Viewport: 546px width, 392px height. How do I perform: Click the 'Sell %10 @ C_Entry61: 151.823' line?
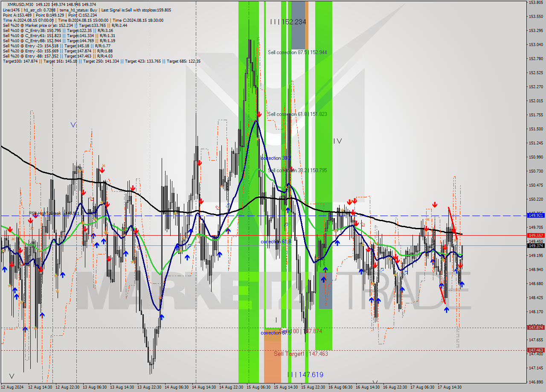pyautogui.click(x=59, y=35)
